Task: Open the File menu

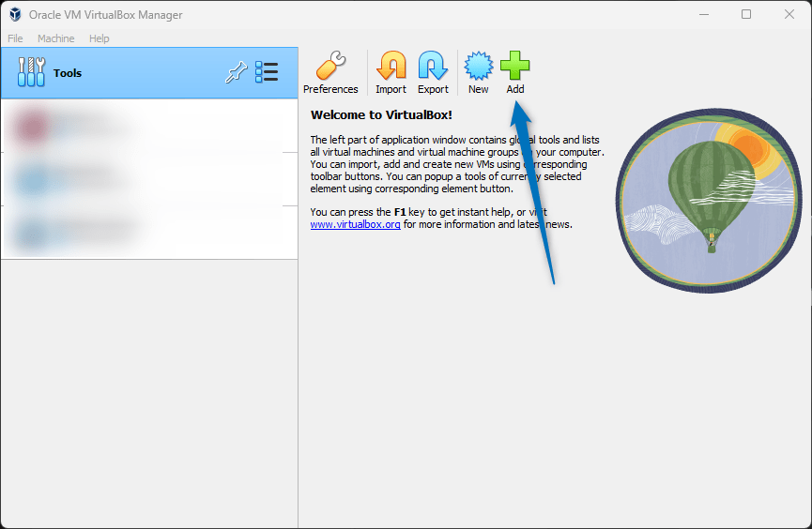Action: point(15,38)
